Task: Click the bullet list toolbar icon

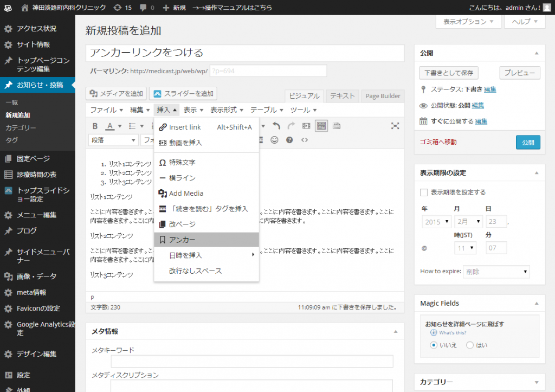Action: [132, 126]
